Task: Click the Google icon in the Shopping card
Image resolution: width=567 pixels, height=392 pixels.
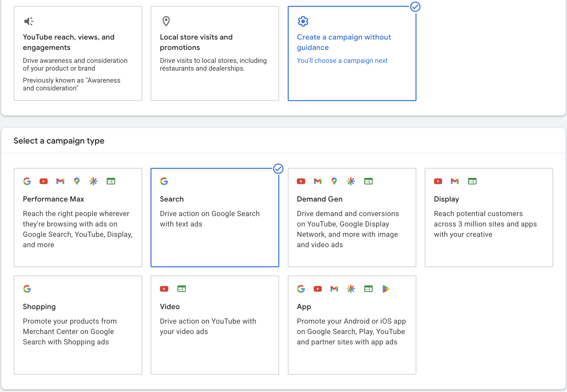Action: click(27, 289)
